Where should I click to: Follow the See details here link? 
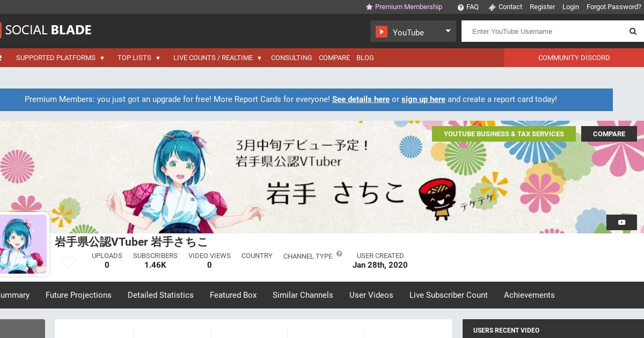361,99
